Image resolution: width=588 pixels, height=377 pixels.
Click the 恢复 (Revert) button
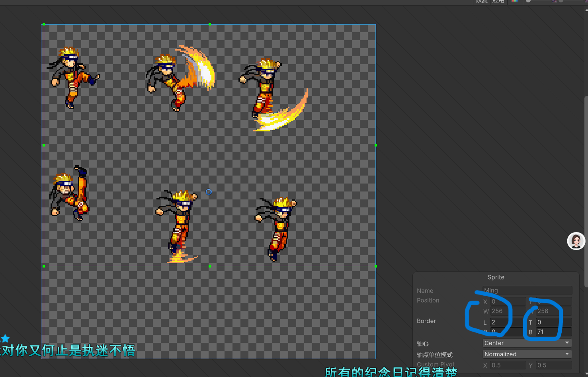pyautogui.click(x=482, y=2)
